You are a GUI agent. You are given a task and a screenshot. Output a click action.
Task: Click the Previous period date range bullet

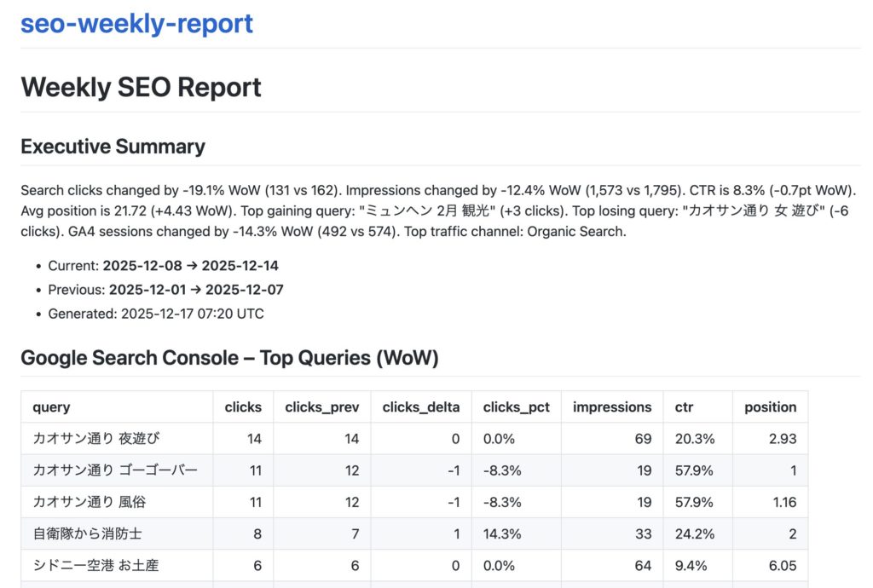pyautogui.click(x=165, y=290)
